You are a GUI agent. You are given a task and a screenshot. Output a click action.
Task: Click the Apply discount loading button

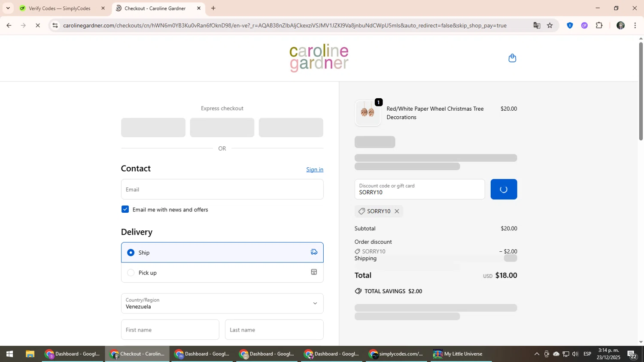[504, 189]
